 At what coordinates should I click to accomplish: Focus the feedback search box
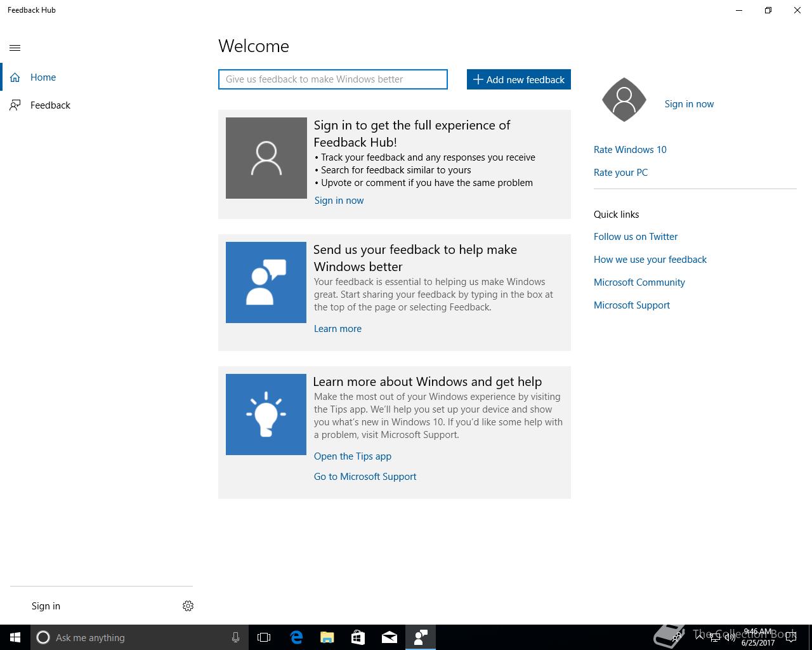click(333, 79)
